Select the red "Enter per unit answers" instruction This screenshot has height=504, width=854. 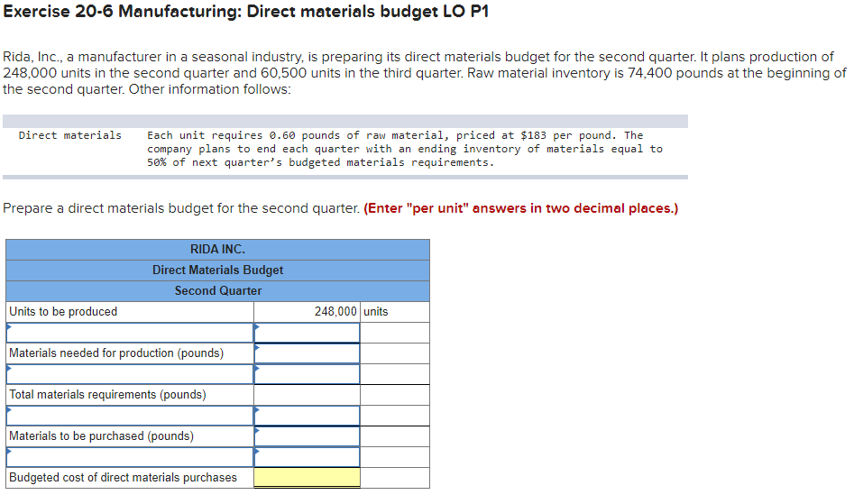click(521, 208)
